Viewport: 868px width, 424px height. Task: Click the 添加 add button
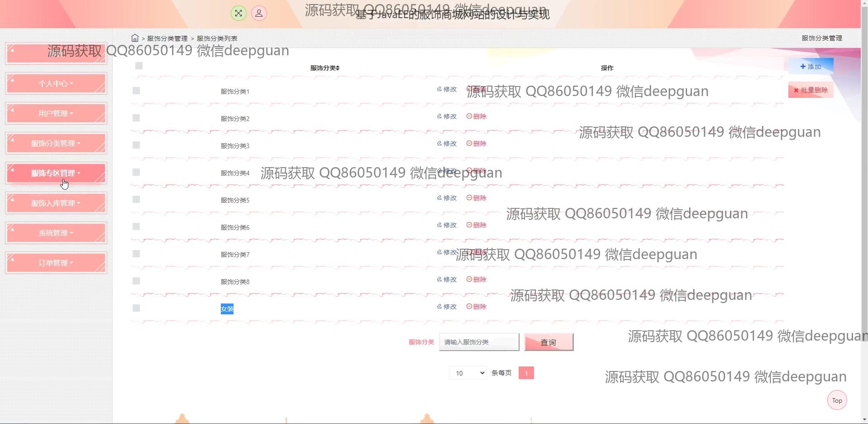click(811, 67)
